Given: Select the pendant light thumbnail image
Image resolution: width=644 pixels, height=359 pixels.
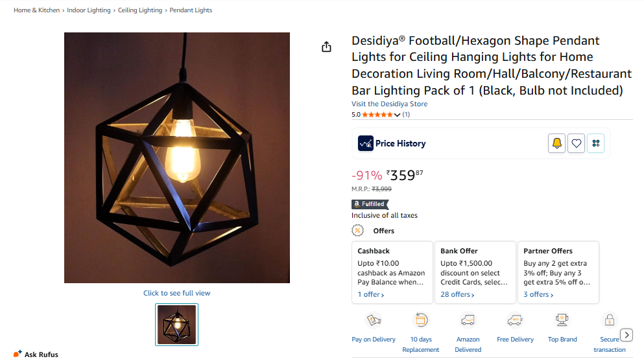Looking at the screenshot, I should [x=176, y=325].
